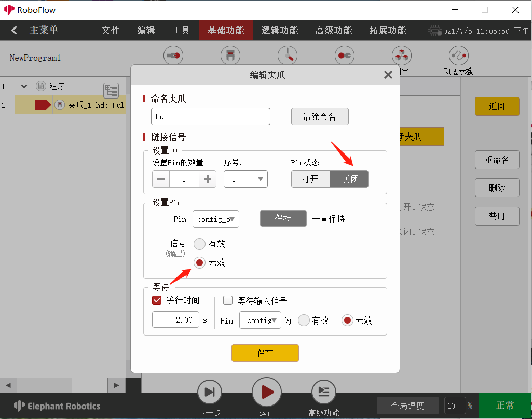This screenshot has height=419, width=532.
Task: Increase Pin count with plus button
Action: [x=207, y=179]
